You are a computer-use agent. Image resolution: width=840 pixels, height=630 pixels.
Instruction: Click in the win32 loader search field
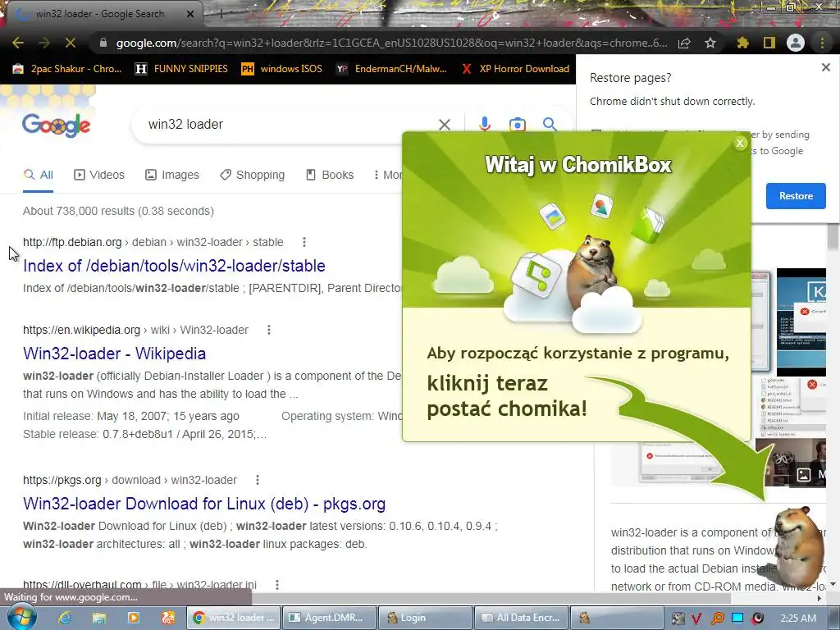(284, 125)
